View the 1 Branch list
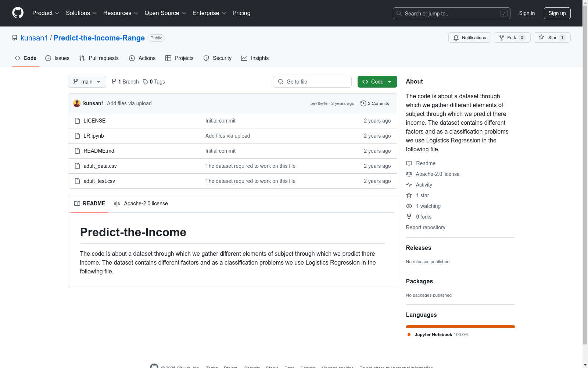 coord(125,82)
